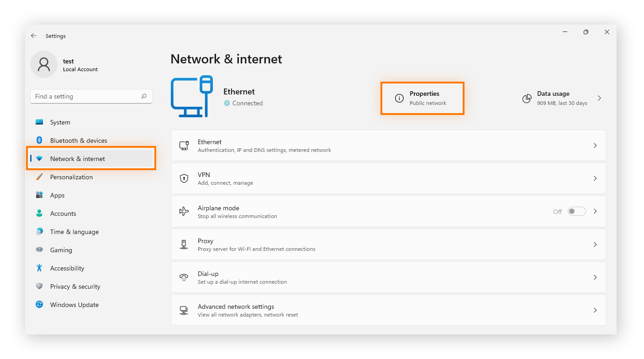Select the System sidebar icon
Viewport: 644px width, 359px height.
39,122
